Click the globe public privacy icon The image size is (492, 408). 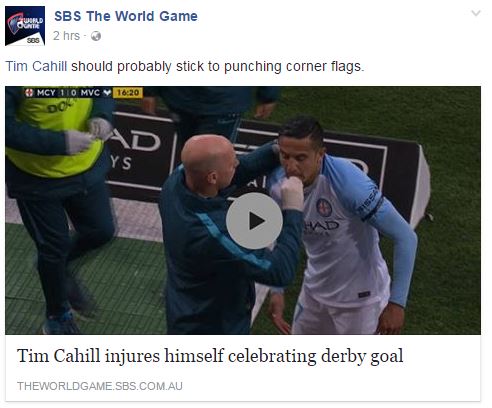[x=96, y=36]
